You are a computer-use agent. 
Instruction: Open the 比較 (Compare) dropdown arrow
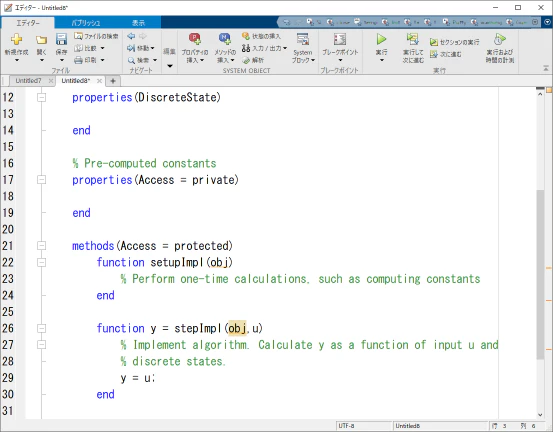click(103, 48)
